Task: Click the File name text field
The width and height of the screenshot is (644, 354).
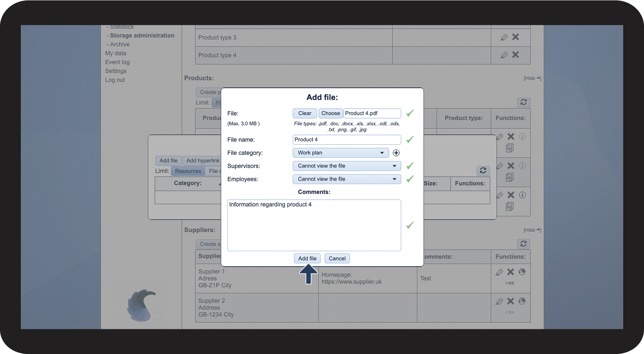Action: (346, 140)
